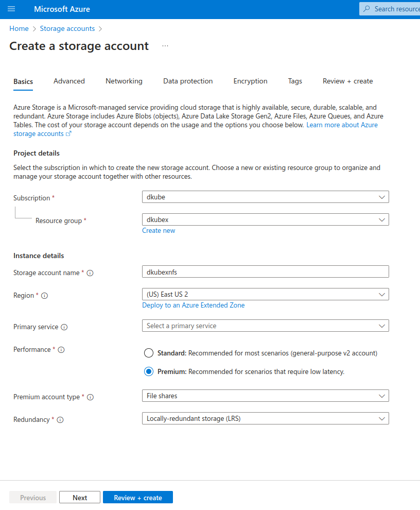Screen dimensions: 420x510
Task: Click the Storage account name input field
Action: tap(265, 271)
